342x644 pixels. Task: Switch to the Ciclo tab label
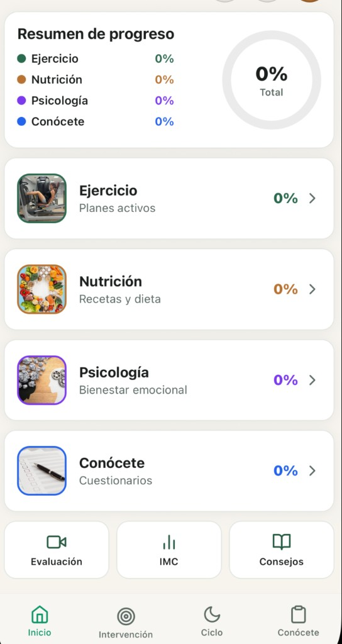pos(212,633)
